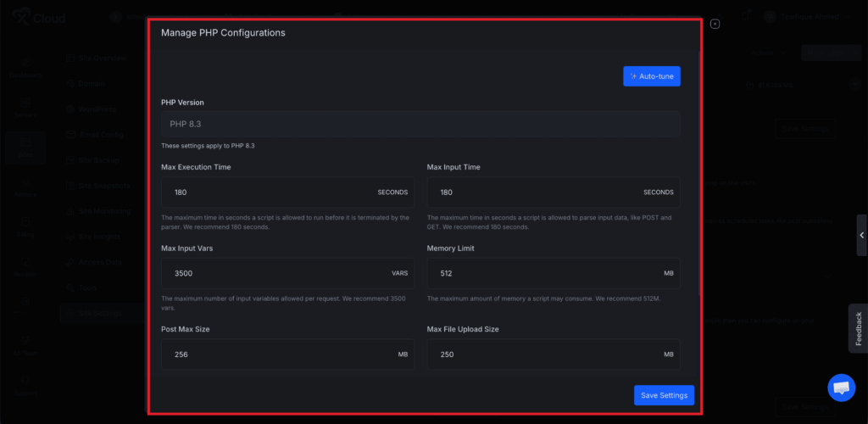868x424 pixels.
Task: Open Domain in the site menu
Action: click(x=92, y=84)
